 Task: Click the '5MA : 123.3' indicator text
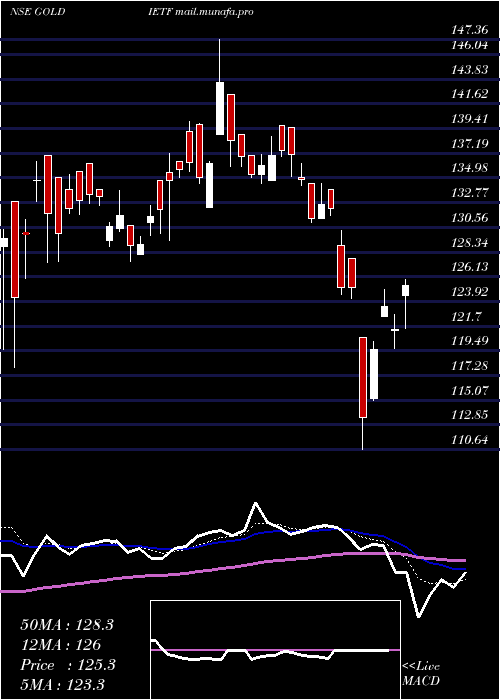(62, 685)
